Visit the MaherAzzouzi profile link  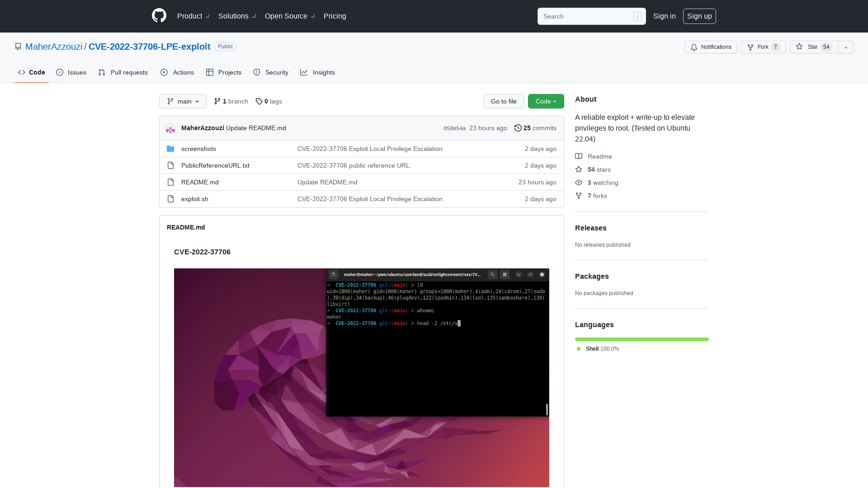pyautogui.click(x=53, y=47)
